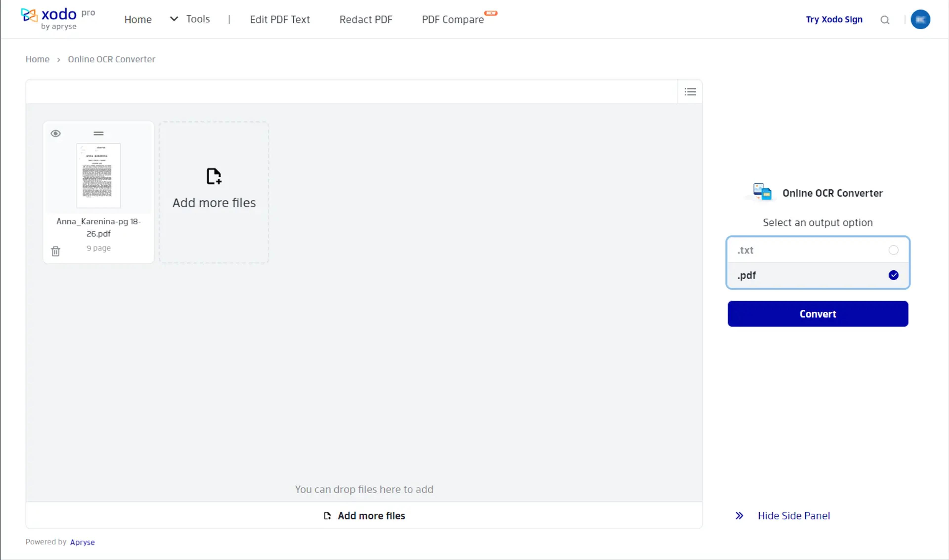Grab the file card drag handle
The image size is (949, 560).
[x=99, y=134]
